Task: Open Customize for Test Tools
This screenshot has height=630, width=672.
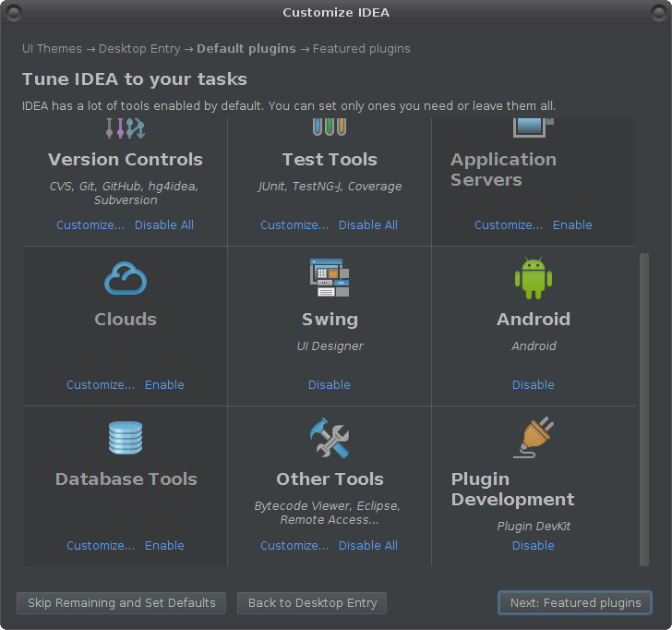Action: point(294,225)
